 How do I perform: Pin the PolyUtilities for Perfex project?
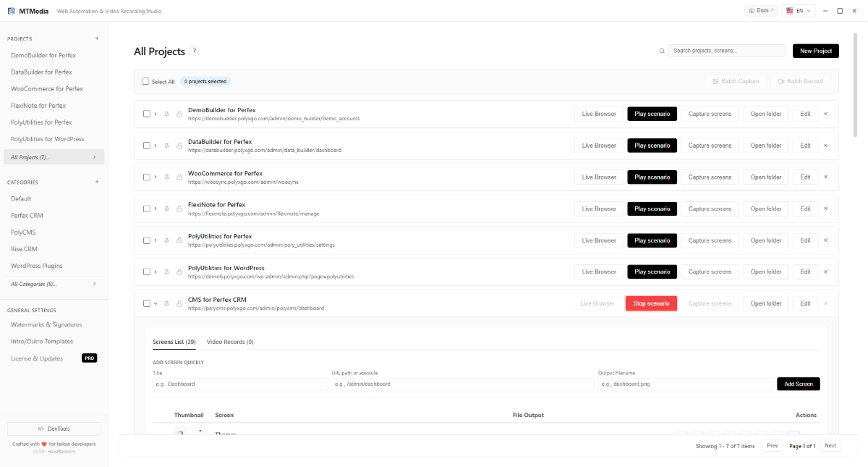(x=166, y=240)
